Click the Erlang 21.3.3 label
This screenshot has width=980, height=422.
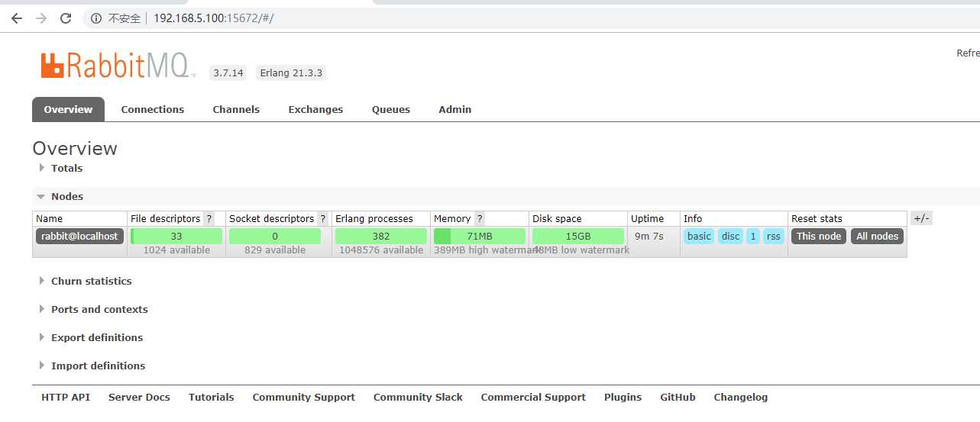pyautogui.click(x=291, y=73)
